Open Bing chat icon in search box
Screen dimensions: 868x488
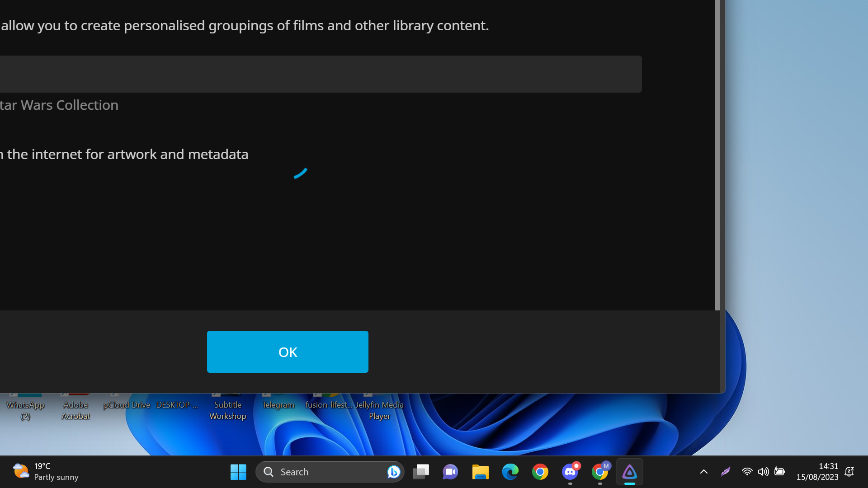coord(393,472)
